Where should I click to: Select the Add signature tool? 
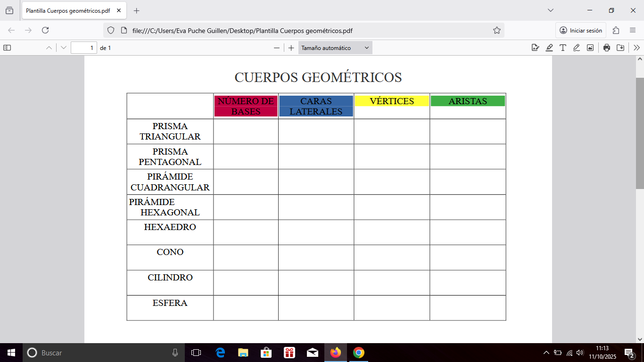coord(535,47)
